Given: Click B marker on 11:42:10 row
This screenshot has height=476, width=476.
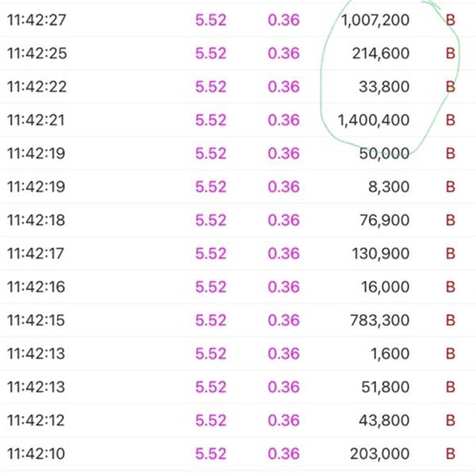Looking at the screenshot, I should (x=451, y=454).
